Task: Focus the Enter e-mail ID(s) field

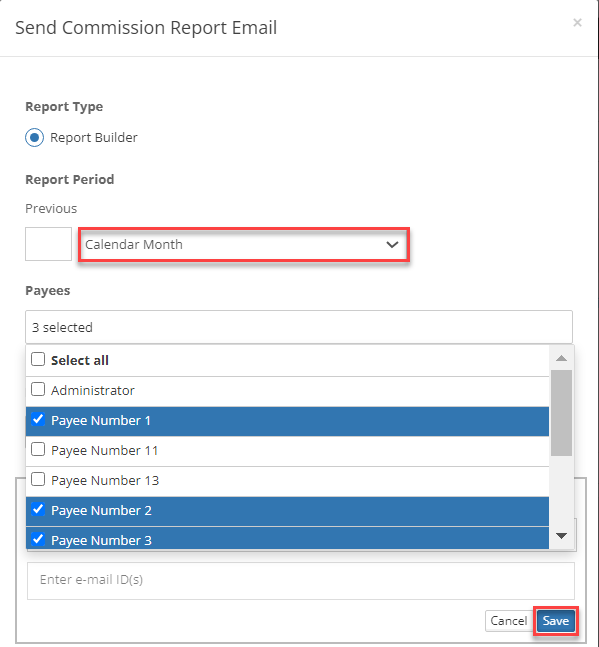Action: [301, 581]
